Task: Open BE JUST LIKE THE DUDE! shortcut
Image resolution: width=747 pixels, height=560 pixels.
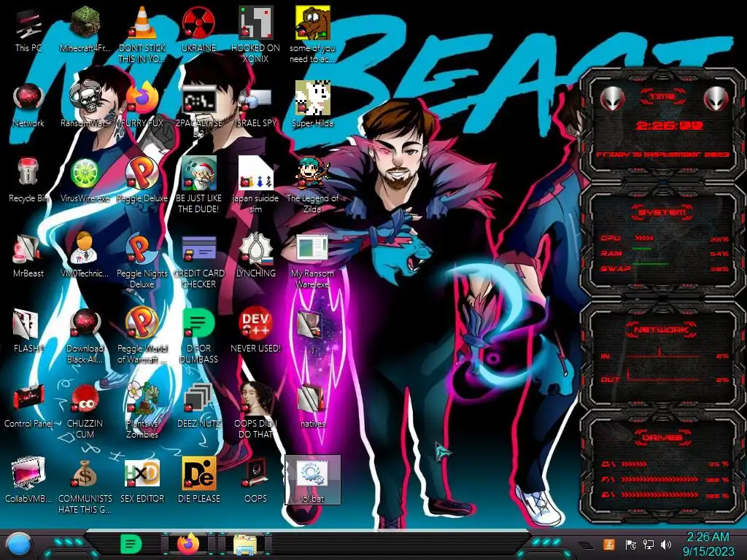Action: tap(198, 184)
